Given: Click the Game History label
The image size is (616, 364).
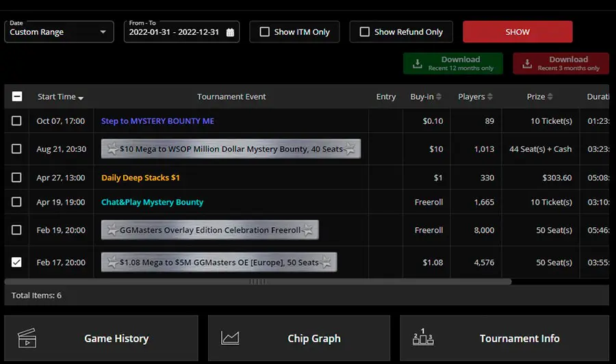Looking at the screenshot, I should coord(116,339).
